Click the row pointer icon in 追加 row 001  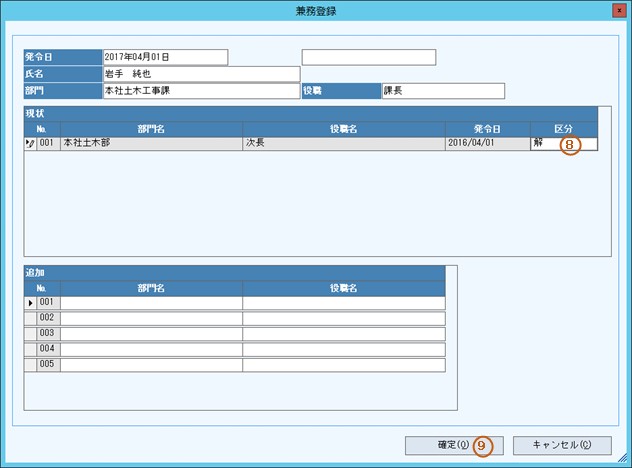click(x=30, y=302)
